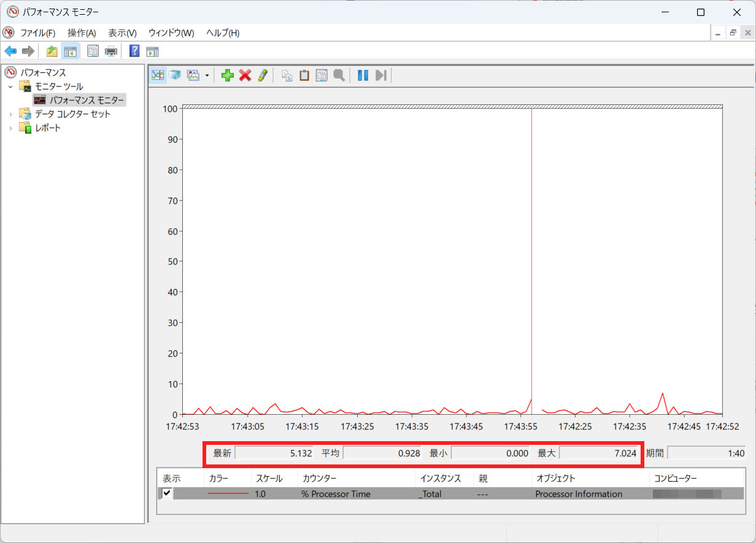The height and width of the screenshot is (543, 756).
Task: Click Copy Properties icon
Action: 287,75
